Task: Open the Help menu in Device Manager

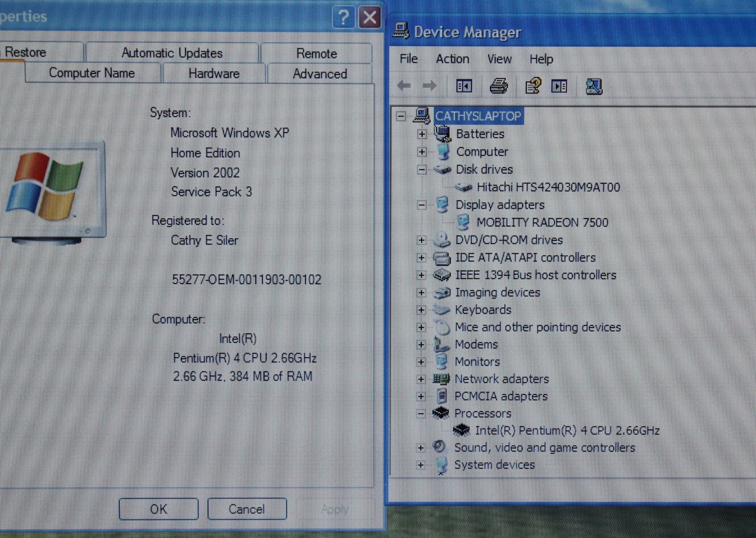Action: point(541,59)
